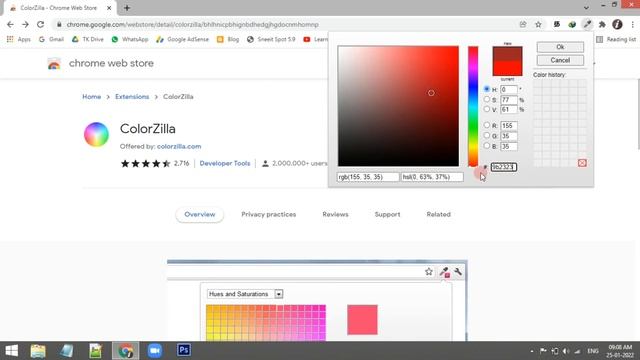Click the share page icon in address bar
The image size is (640, 360).
pos(523,24)
